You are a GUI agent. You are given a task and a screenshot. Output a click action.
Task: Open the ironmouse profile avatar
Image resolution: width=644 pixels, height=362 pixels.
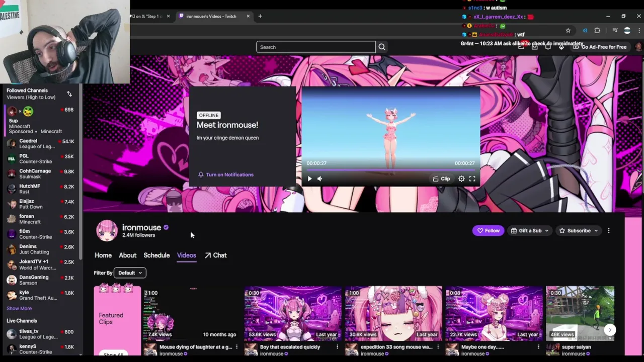[107, 231]
